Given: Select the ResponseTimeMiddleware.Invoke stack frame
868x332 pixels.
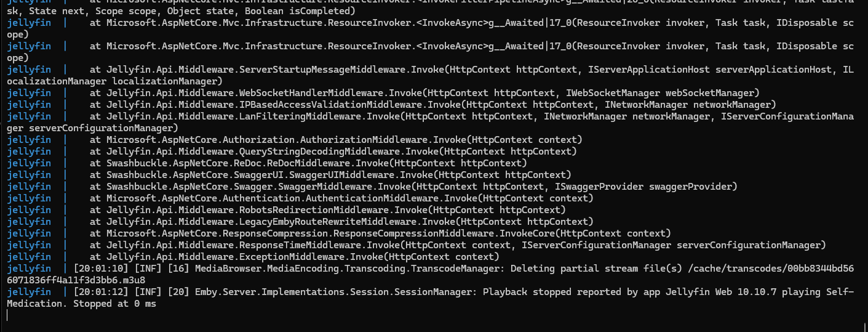Looking at the screenshot, I should 457,245.
